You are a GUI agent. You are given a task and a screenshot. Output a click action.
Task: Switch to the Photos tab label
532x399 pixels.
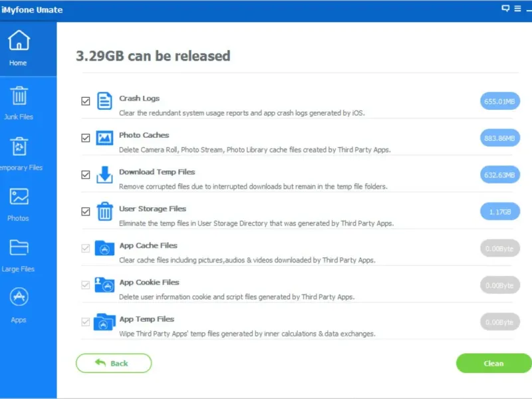(x=18, y=218)
